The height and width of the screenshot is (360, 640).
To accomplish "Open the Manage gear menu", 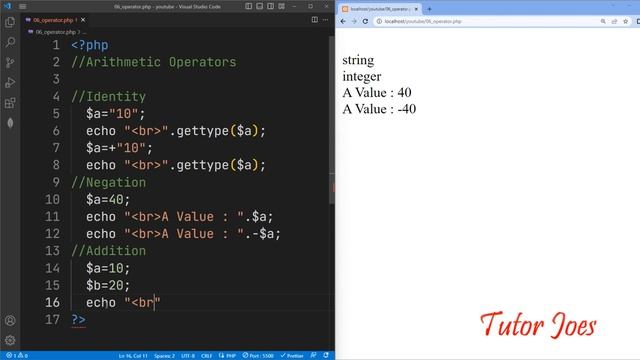I will [10, 340].
